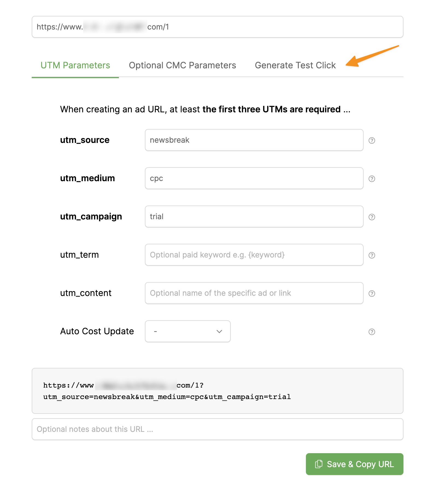Click copy icon on Save button

pos(319,464)
